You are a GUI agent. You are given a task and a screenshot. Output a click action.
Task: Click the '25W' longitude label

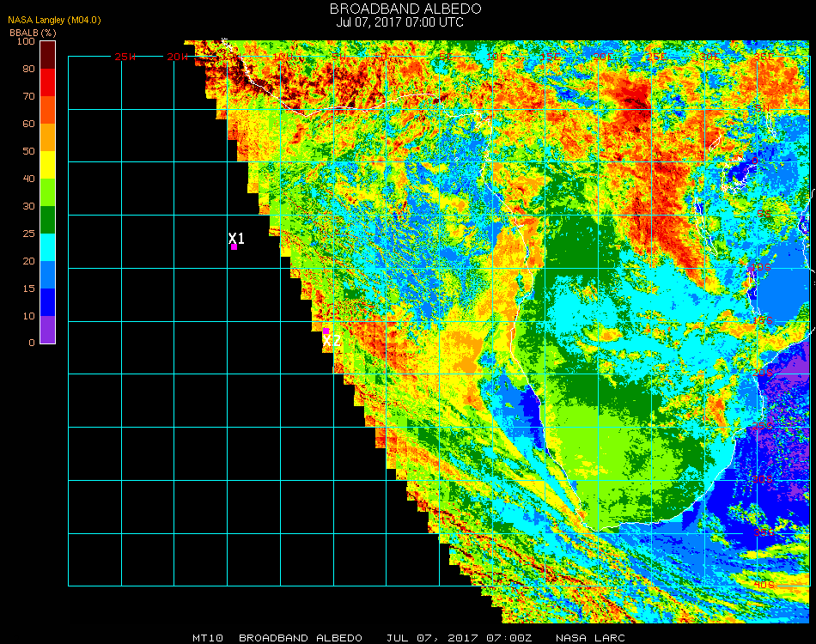(x=125, y=57)
